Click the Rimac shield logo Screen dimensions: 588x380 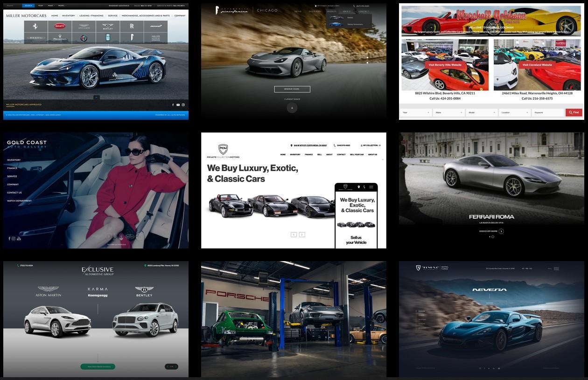coord(419,268)
